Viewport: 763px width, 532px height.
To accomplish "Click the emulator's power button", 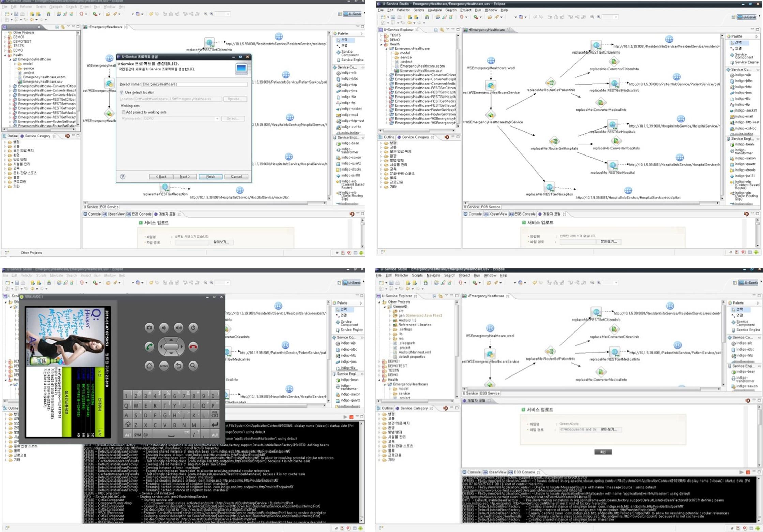I will click(193, 328).
